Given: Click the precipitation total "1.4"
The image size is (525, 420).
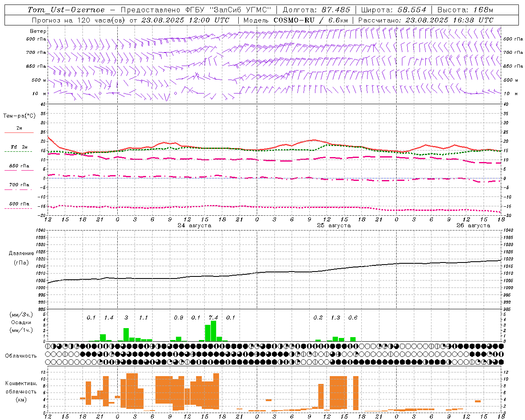Looking at the screenshot, I should click(109, 317).
